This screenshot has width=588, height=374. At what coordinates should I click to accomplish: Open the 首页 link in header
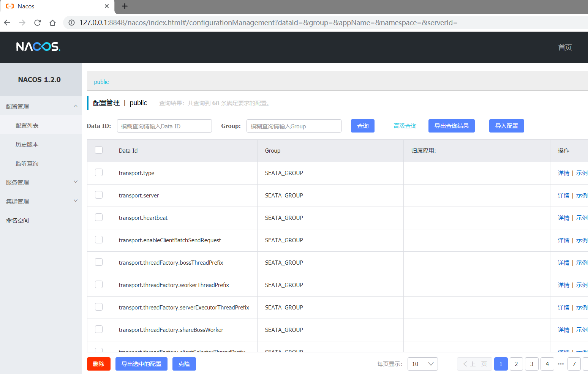point(565,47)
